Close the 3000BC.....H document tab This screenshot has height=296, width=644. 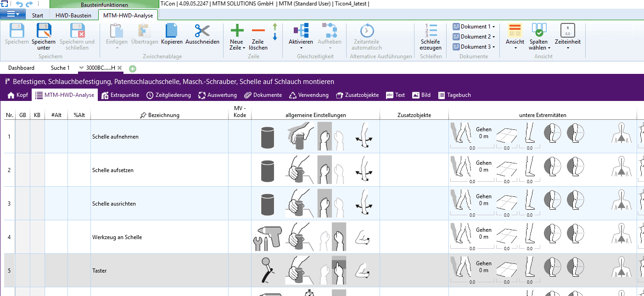coord(119,68)
